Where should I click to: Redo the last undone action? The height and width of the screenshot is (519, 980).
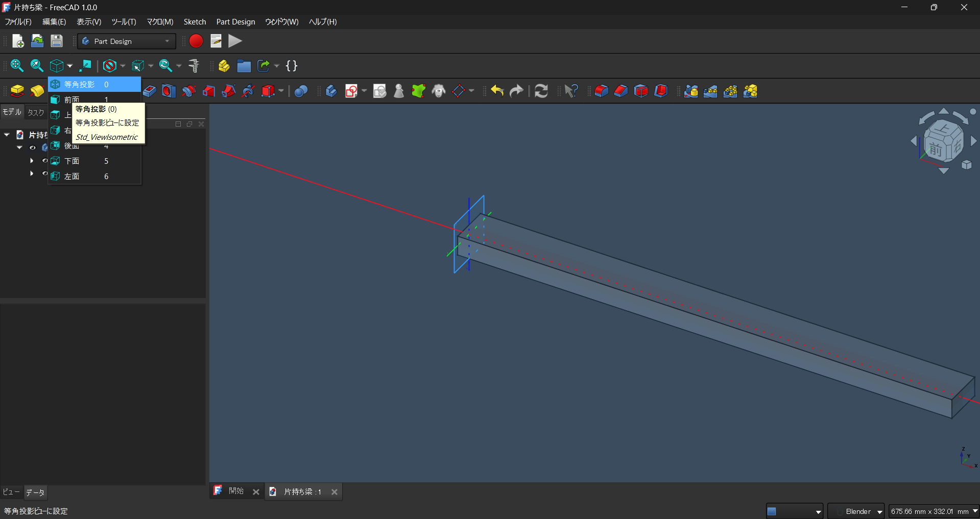click(x=517, y=91)
